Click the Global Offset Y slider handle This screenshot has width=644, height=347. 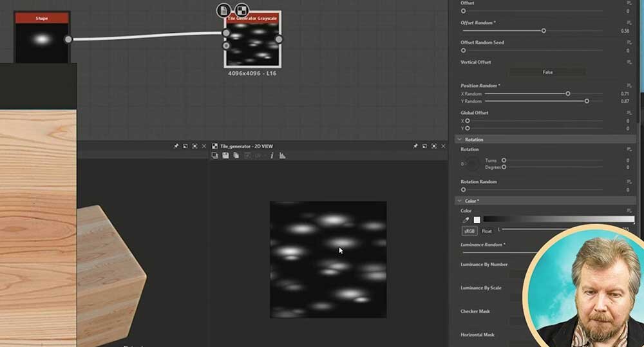[x=468, y=129]
